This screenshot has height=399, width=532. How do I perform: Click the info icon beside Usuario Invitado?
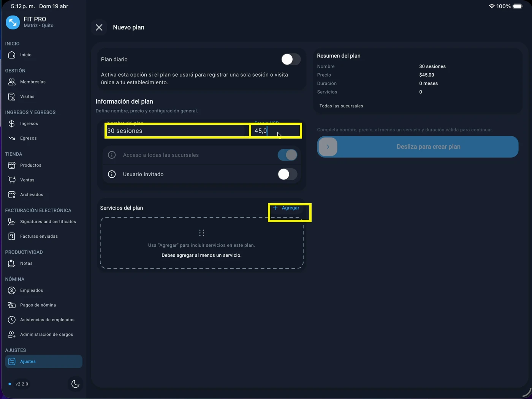pyautogui.click(x=112, y=174)
